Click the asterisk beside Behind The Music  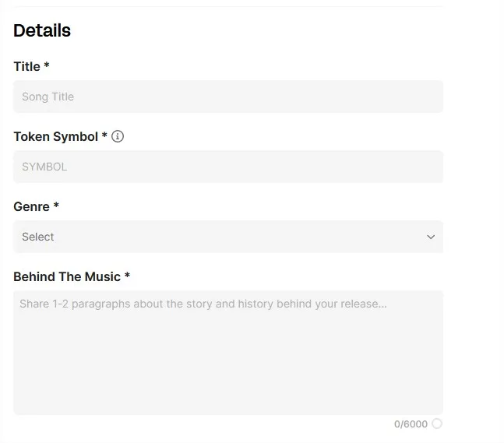[127, 276]
